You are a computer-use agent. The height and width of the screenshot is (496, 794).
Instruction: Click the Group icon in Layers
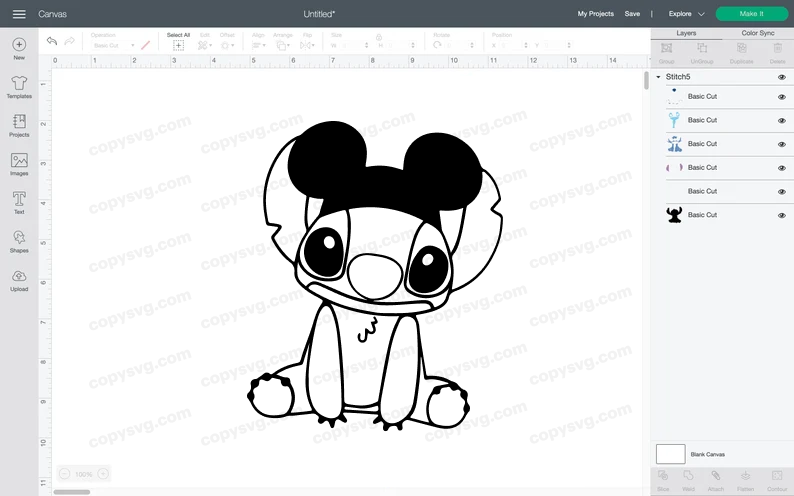[666, 49]
